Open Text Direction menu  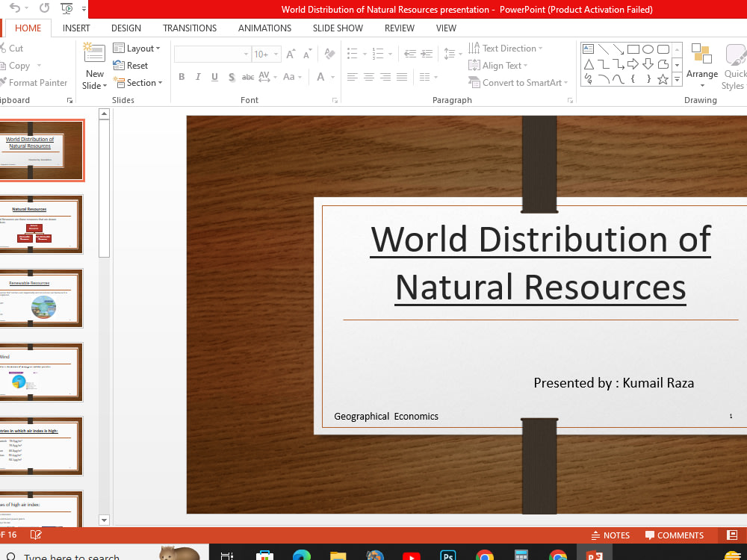506,48
